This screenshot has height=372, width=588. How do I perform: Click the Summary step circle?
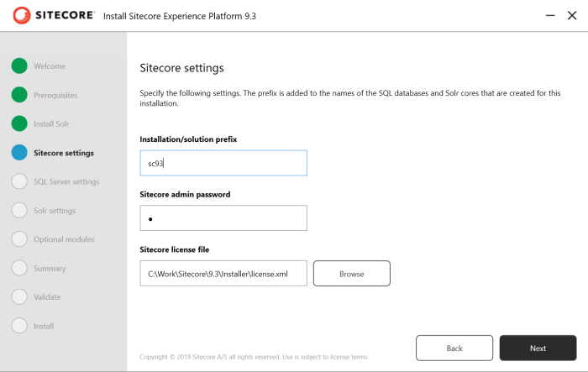click(19, 268)
